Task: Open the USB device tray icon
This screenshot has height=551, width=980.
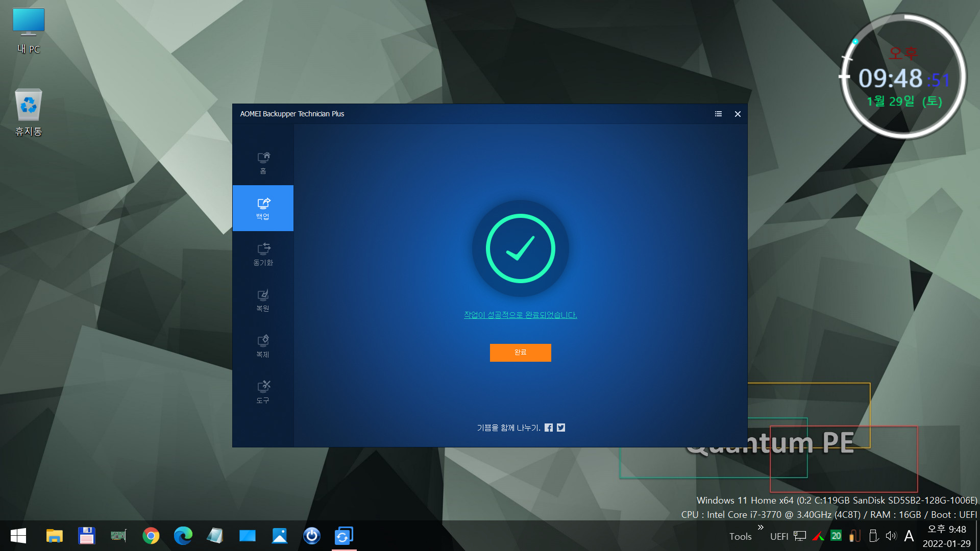Action: point(873,536)
